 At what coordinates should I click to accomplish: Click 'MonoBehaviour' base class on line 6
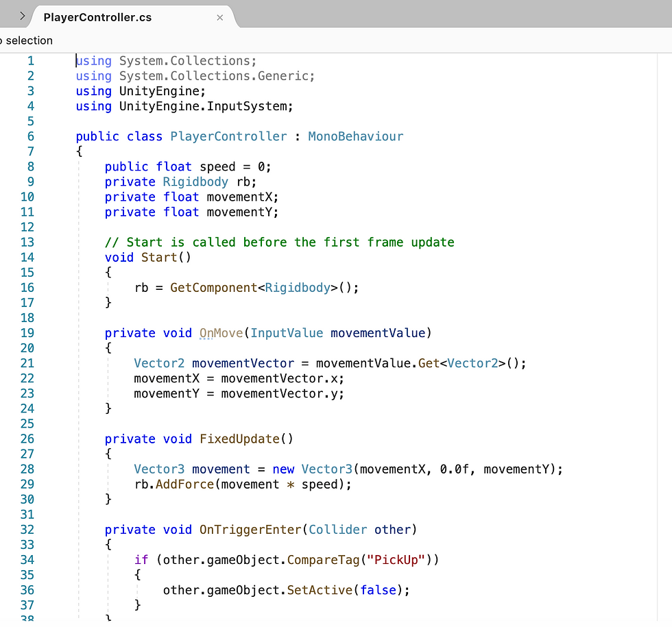356,136
